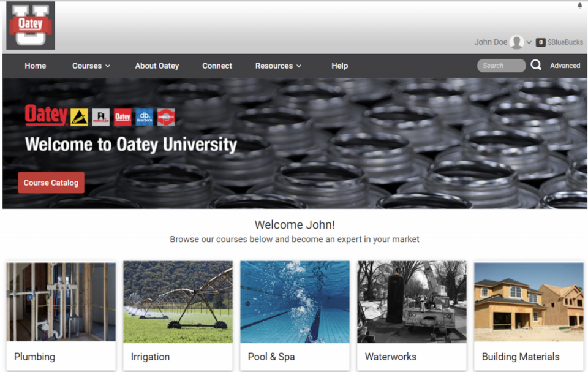The width and height of the screenshot is (588, 372).
Task: Click the $BlueBucks link
Action: [565, 42]
